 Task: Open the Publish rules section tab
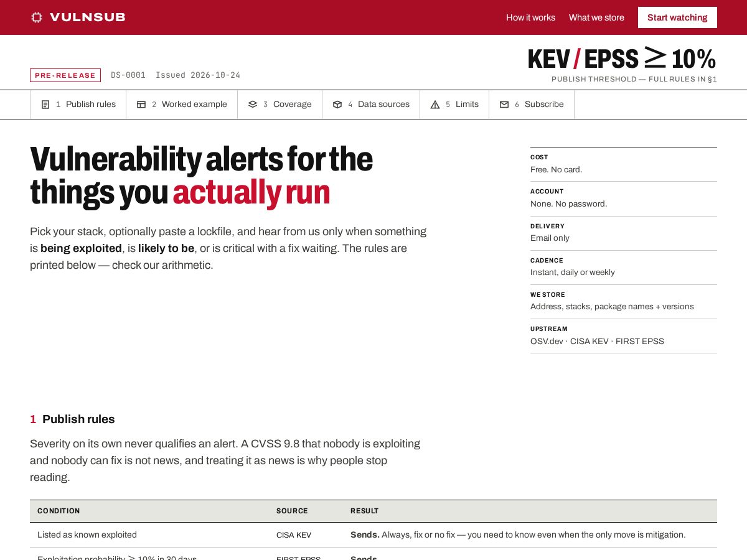78,105
